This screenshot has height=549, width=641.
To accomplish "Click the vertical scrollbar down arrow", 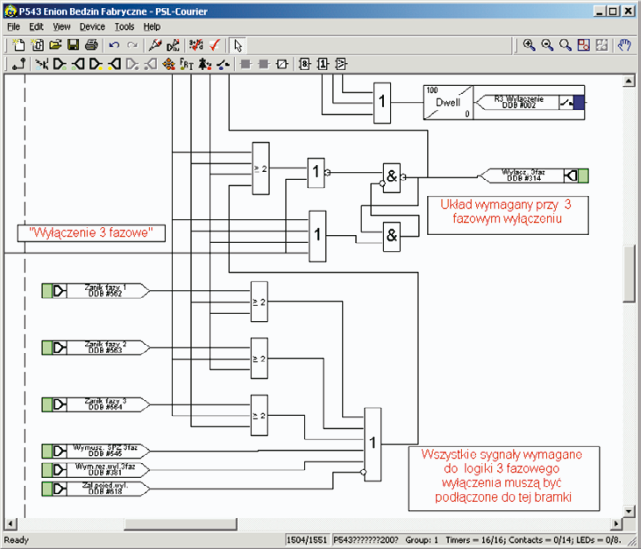I will pyautogui.click(x=629, y=510).
